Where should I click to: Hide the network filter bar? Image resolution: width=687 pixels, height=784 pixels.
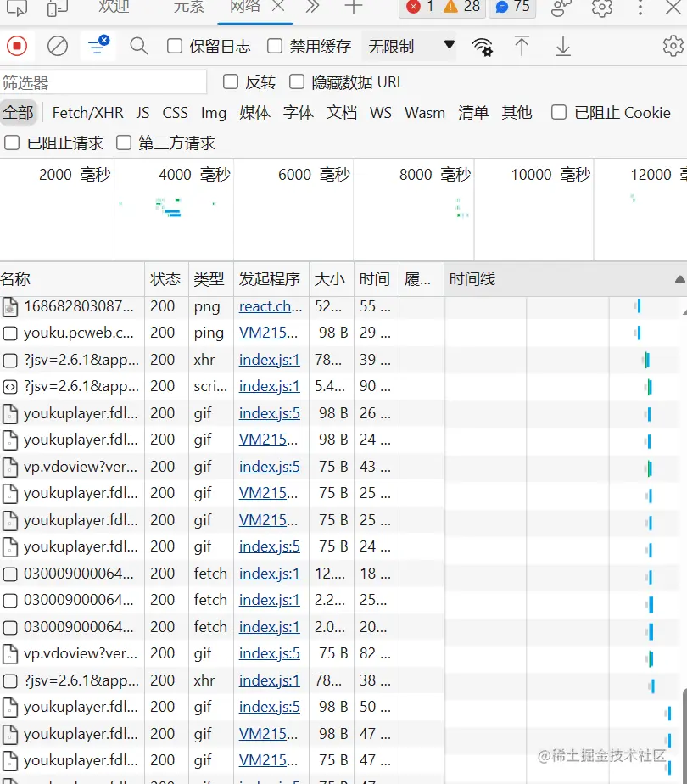click(x=98, y=46)
